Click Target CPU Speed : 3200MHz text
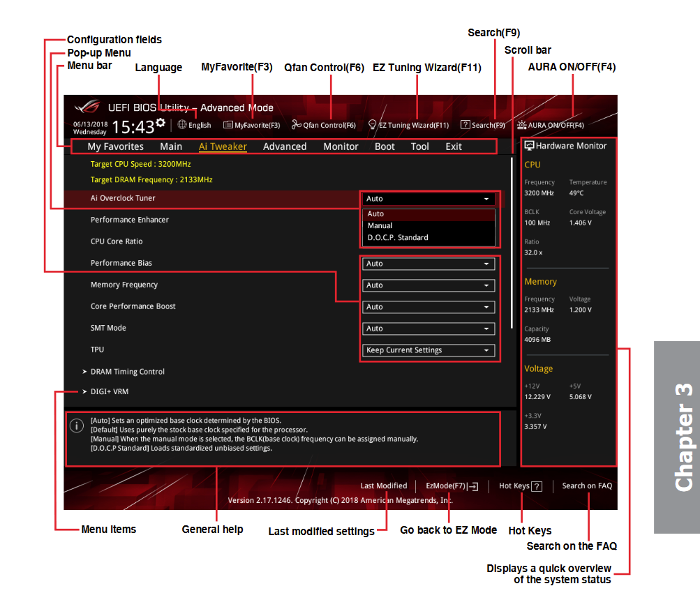Screen dimensions: 700x593 coord(140,164)
